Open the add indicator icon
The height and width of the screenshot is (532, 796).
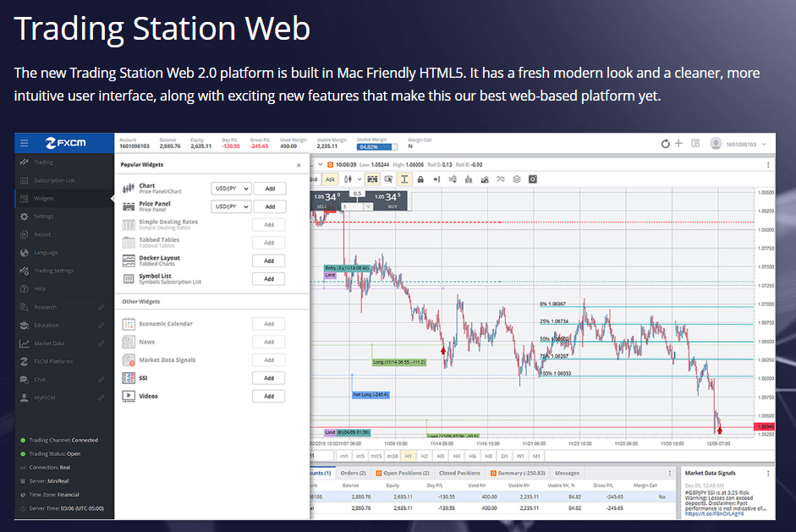453,179
